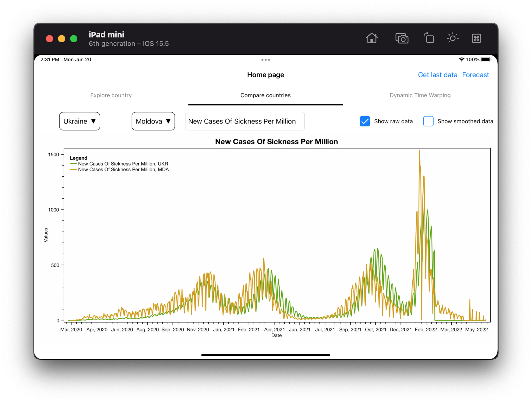This screenshot has height=404, width=532.
Task: Click the Legend heading in the chart
Action: pos(79,158)
